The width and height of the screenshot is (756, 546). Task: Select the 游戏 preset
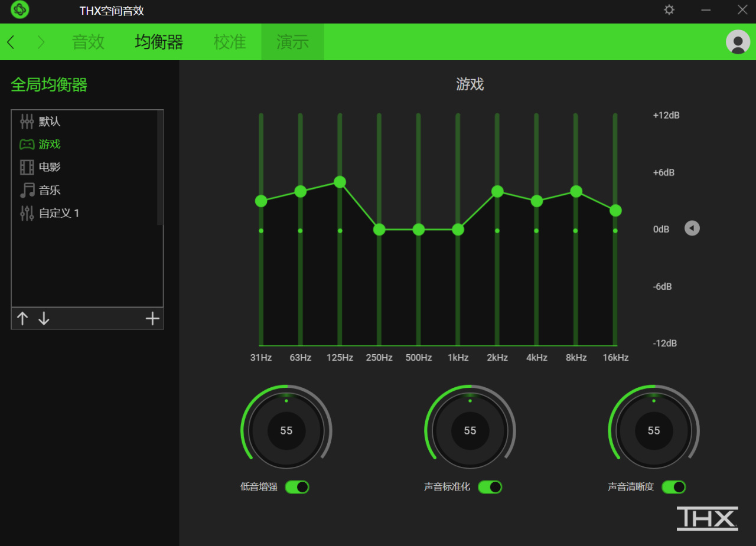click(84, 144)
